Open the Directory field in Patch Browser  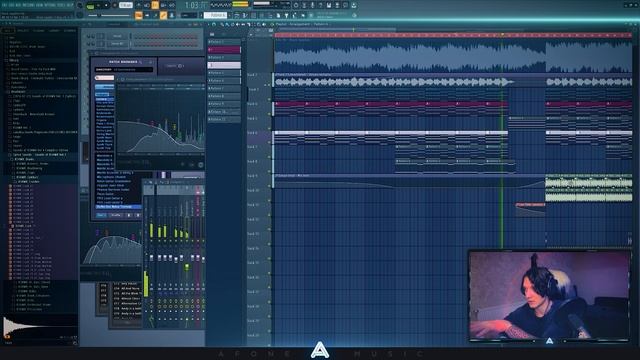click(124, 70)
